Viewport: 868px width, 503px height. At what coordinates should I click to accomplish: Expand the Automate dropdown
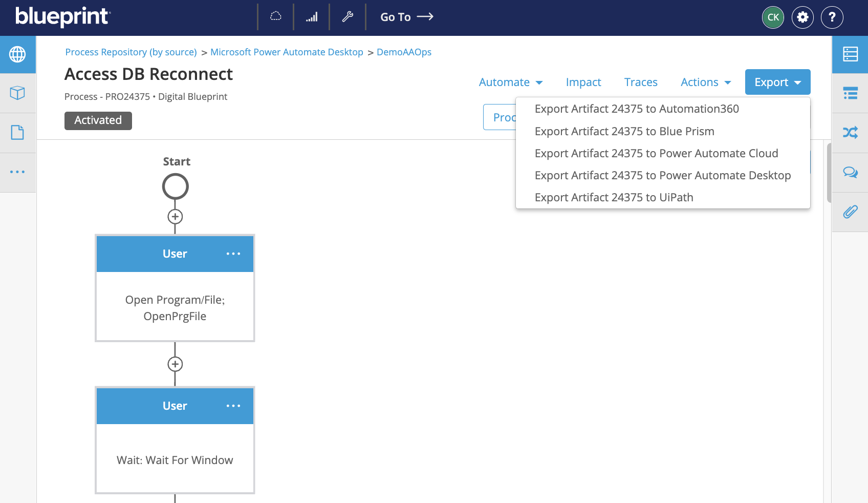pos(510,82)
